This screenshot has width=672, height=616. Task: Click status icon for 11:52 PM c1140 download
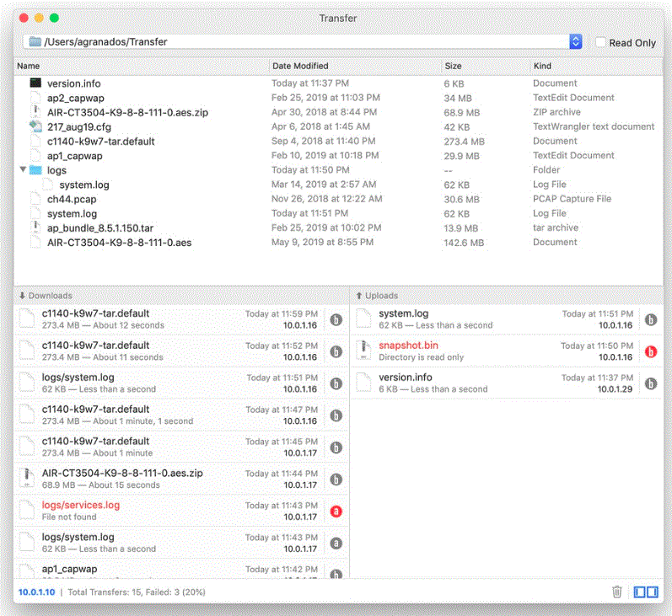[336, 351]
